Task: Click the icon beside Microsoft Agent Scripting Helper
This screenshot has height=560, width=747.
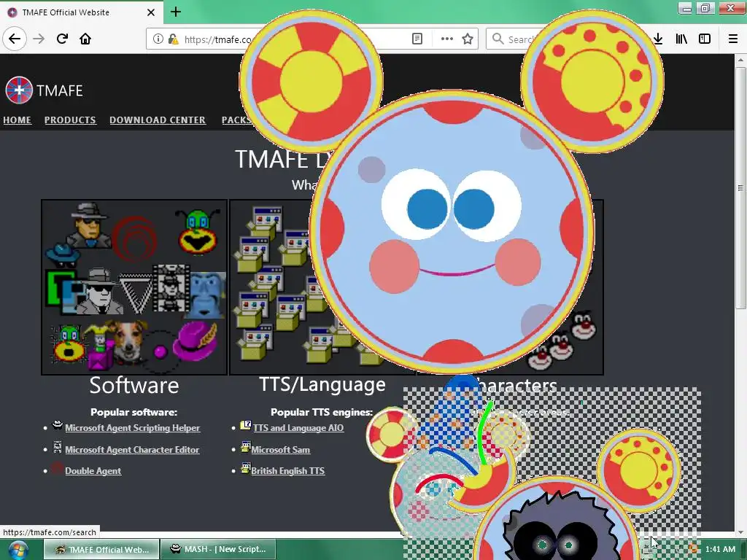Action: [x=58, y=425]
